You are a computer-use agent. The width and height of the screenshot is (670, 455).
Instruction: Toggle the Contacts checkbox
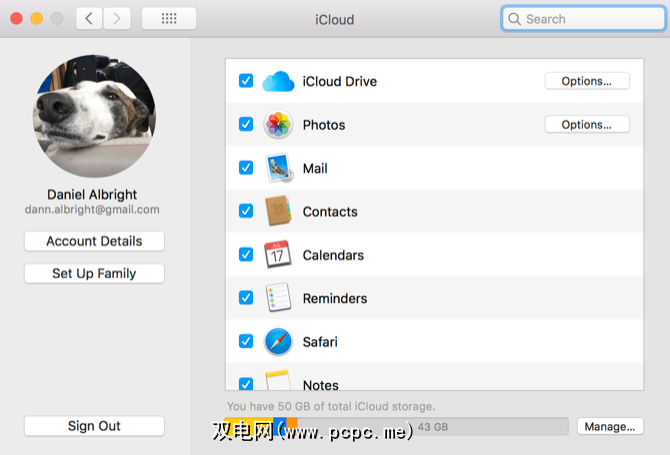coord(246,211)
